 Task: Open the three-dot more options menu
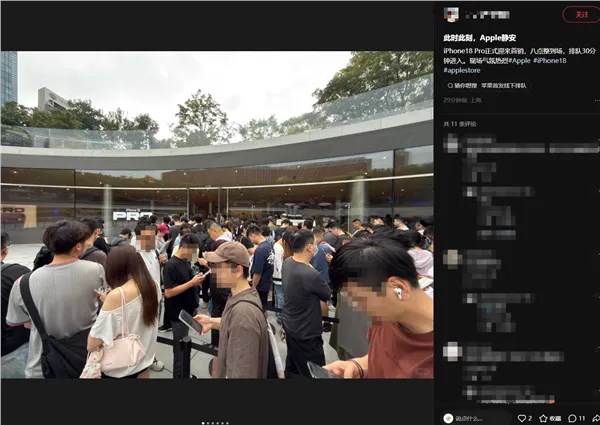point(597,101)
